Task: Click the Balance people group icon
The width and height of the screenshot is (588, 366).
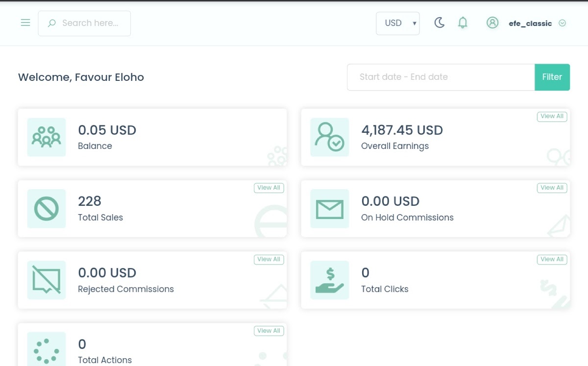Action: click(x=47, y=137)
